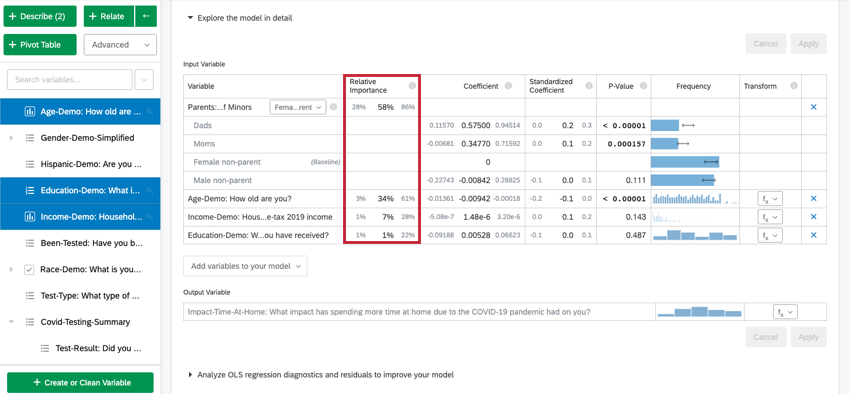850x394 pixels.
Task: Expand the Gender-Demo-Simplified tree arrow
Action: (11, 138)
